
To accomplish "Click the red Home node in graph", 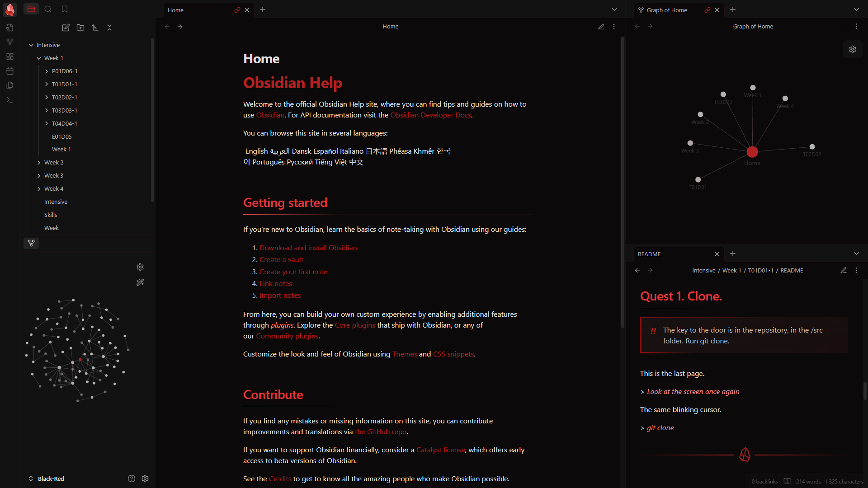I will pyautogui.click(x=752, y=152).
